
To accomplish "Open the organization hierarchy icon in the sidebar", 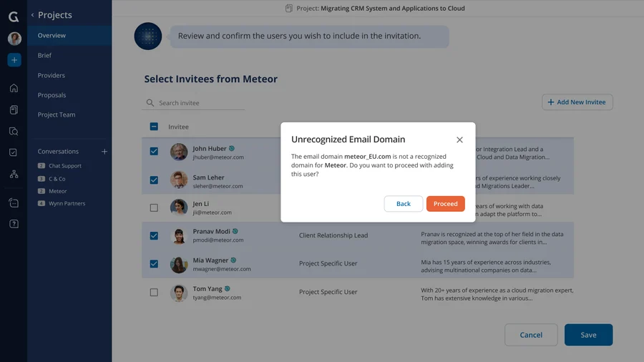I will coord(14,174).
